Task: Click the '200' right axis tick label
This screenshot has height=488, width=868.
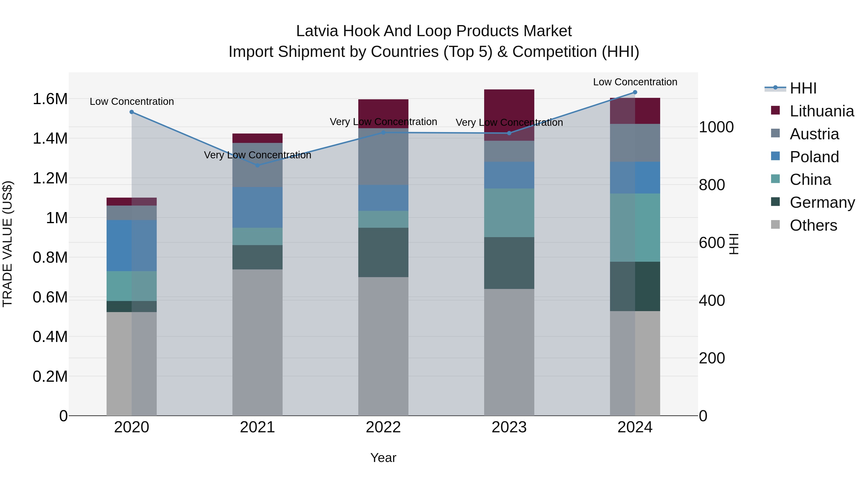Action: (712, 358)
